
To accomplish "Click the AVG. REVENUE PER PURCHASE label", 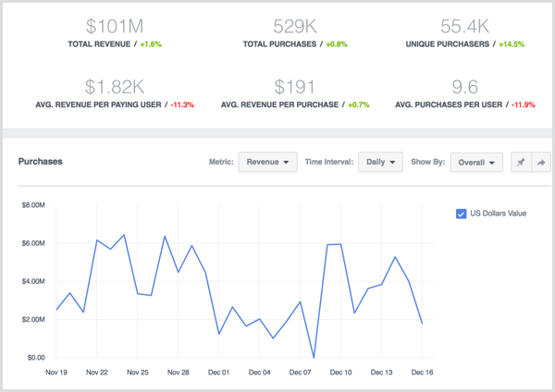I will 279,104.
